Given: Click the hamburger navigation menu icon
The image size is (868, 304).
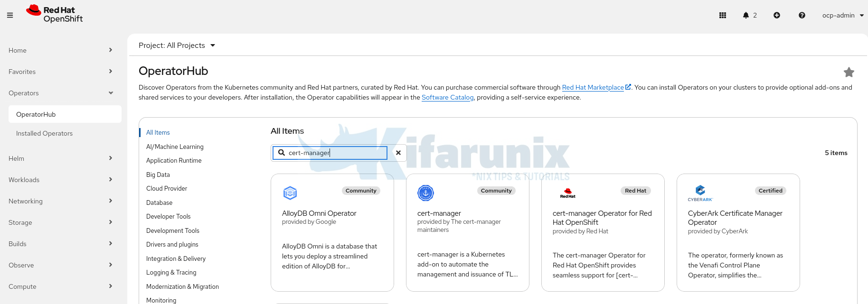Looking at the screenshot, I should [10, 15].
